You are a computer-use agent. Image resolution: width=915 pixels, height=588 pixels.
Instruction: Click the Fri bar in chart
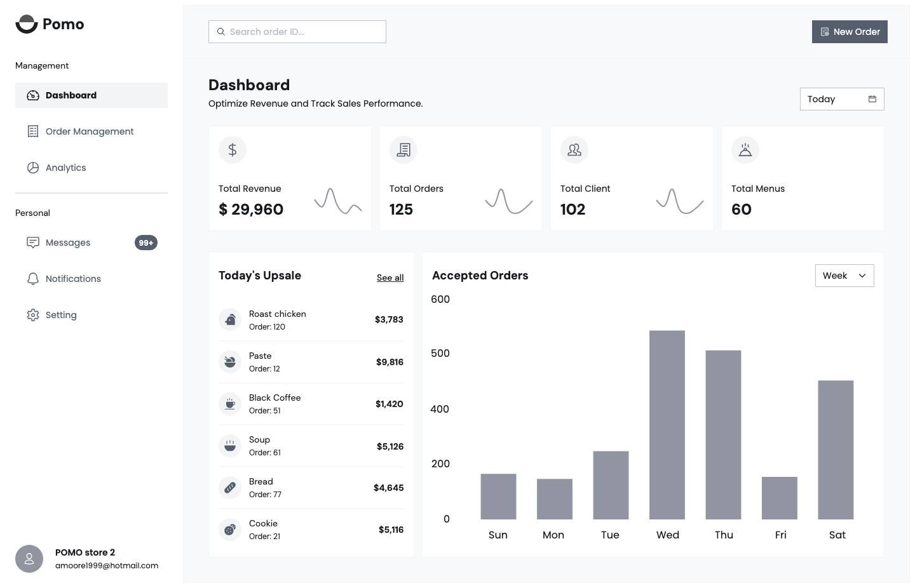coord(780,498)
